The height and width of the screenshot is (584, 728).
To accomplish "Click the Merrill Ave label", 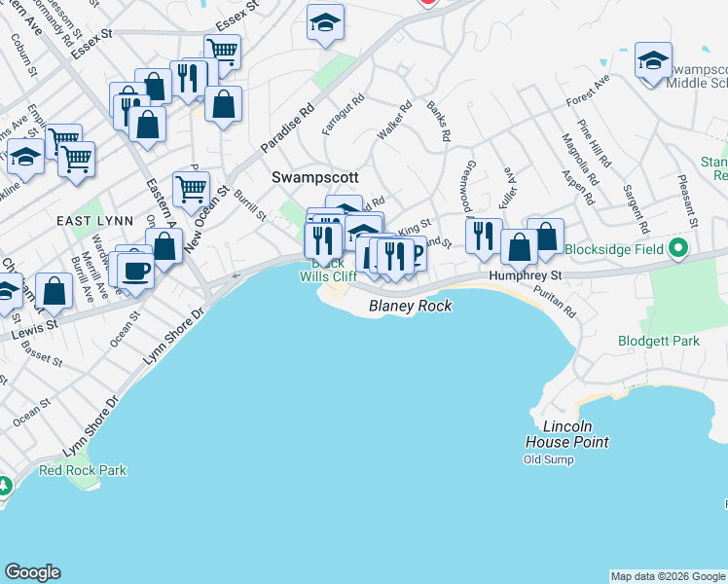I will [x=94, y=275].
